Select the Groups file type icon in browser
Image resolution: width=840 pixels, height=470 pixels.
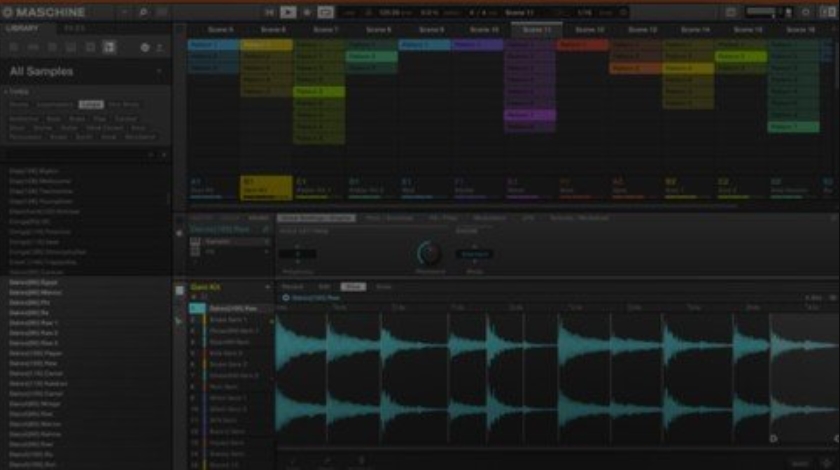coord(33,48)
